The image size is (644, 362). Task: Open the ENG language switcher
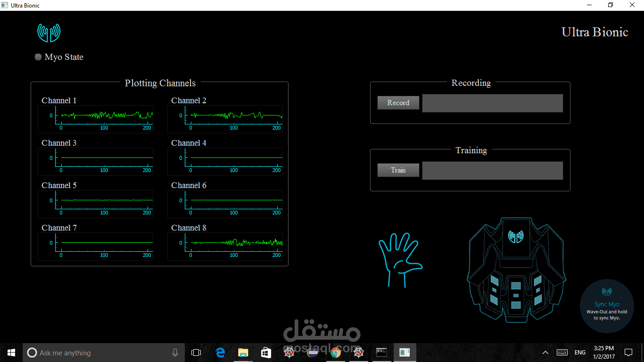tap(579, 352)
